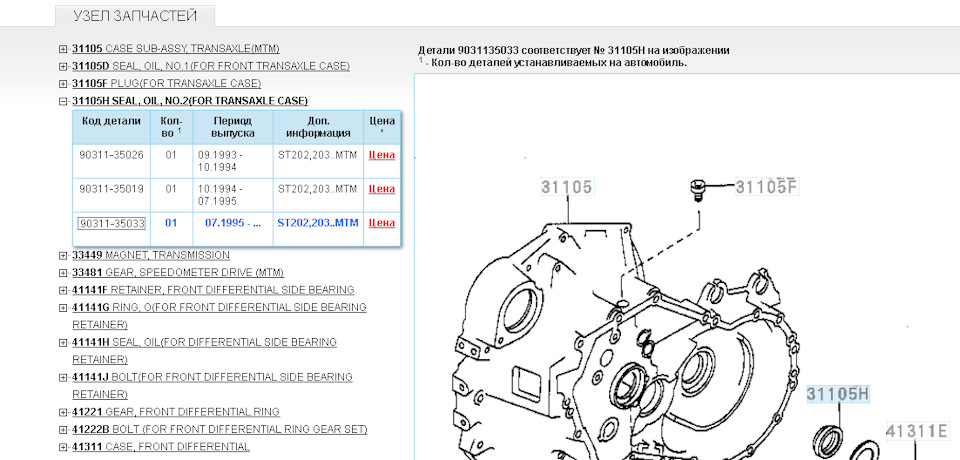Expand the 41141J BOLT node
The height and width of the screenshot is (460, 960).
(x=63, y=377)
